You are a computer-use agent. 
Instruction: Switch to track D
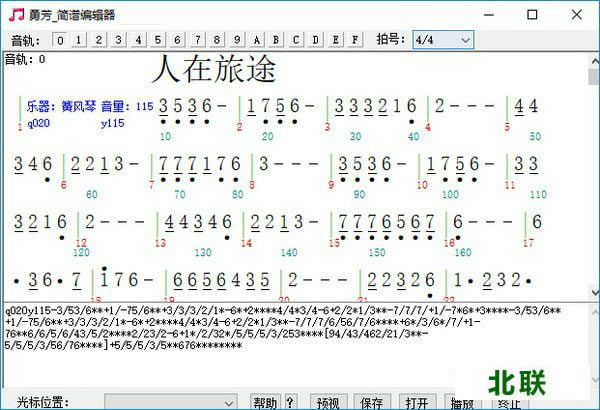[315, 40]
